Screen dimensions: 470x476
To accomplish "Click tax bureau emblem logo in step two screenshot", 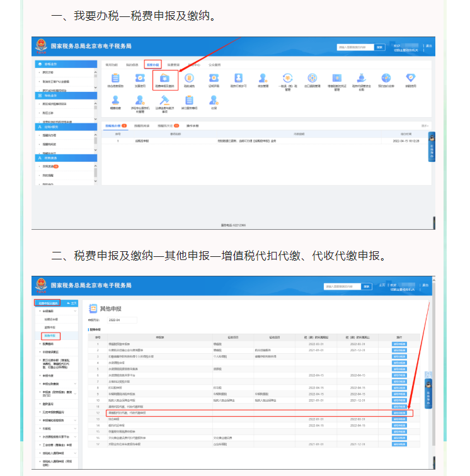I will 41,285.
